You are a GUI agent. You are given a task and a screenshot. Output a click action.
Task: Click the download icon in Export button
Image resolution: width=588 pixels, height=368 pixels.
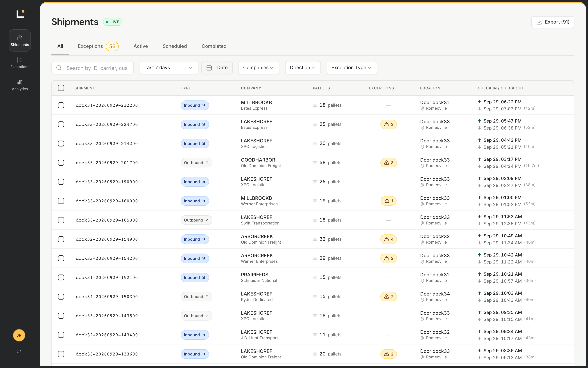point(539,22)
